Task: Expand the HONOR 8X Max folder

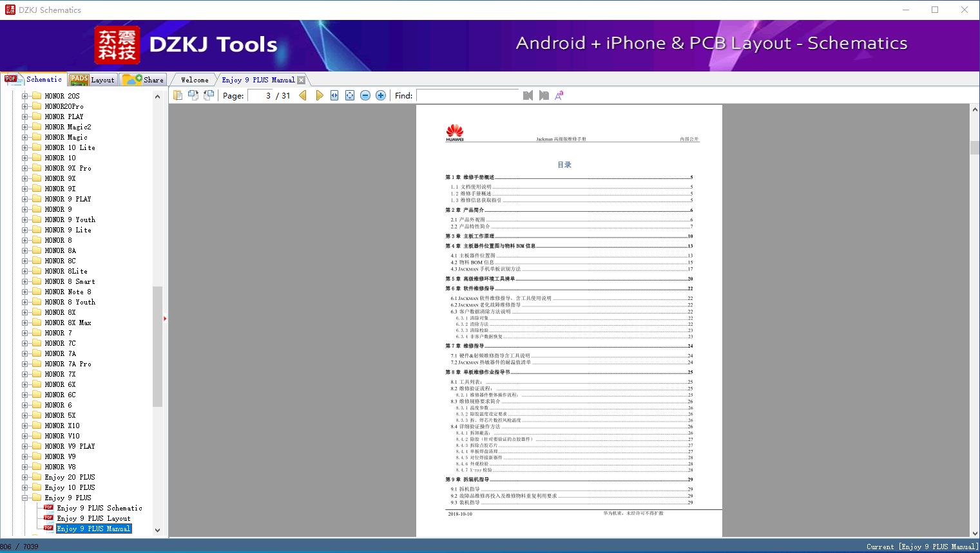Action: [x=24, y=323]
